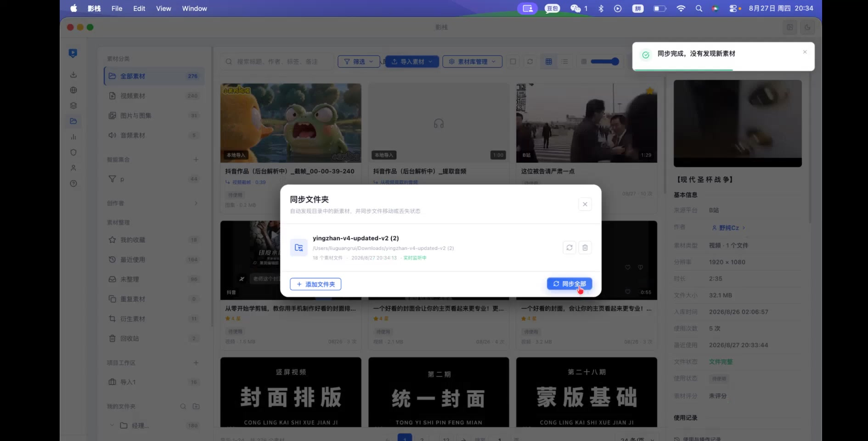Toggle dark mode moon icon
Viewport: 868px width, 441px height.
pyautogui.click(x=807, y=27)
